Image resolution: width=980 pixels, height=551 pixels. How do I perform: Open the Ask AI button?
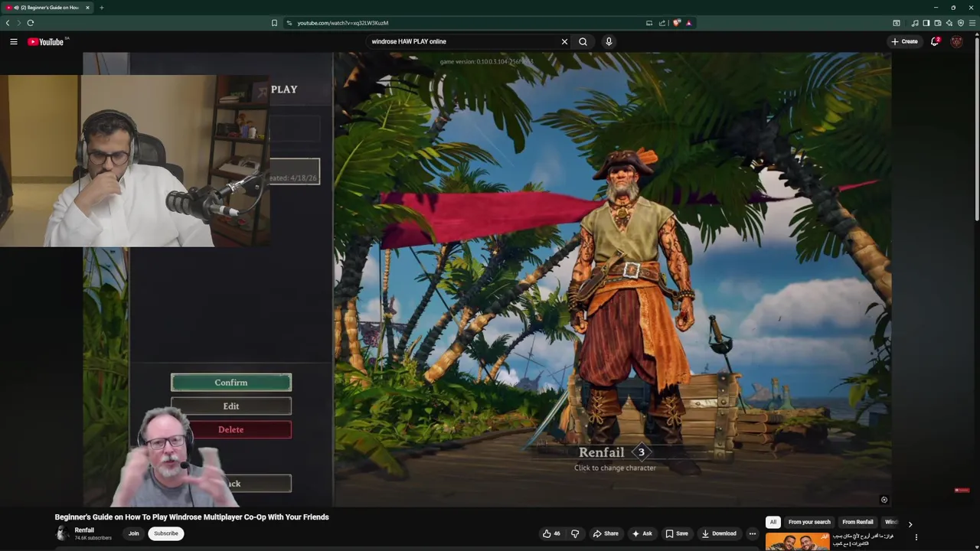[x=642, y=533]
